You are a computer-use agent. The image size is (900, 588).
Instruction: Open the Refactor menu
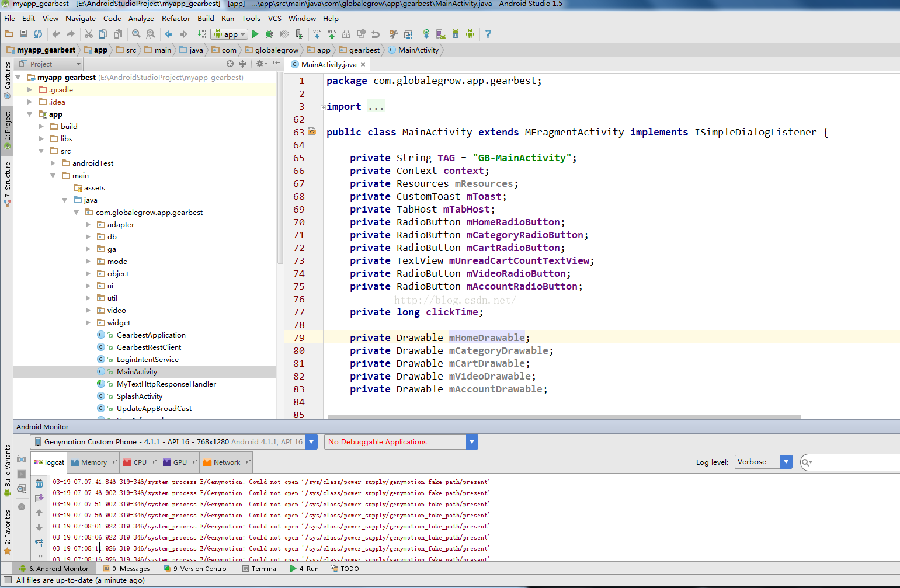176,19
